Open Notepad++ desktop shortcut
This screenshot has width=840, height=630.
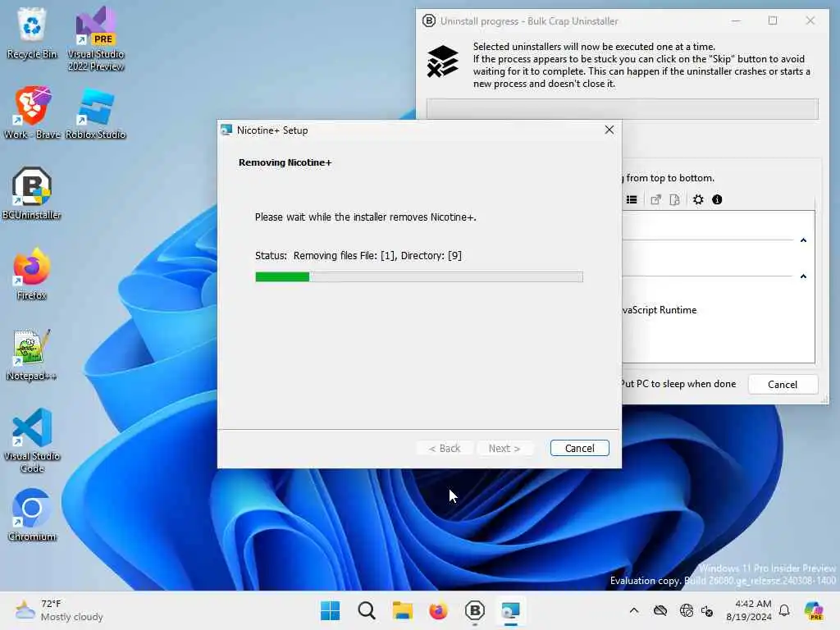coord(32,354)
